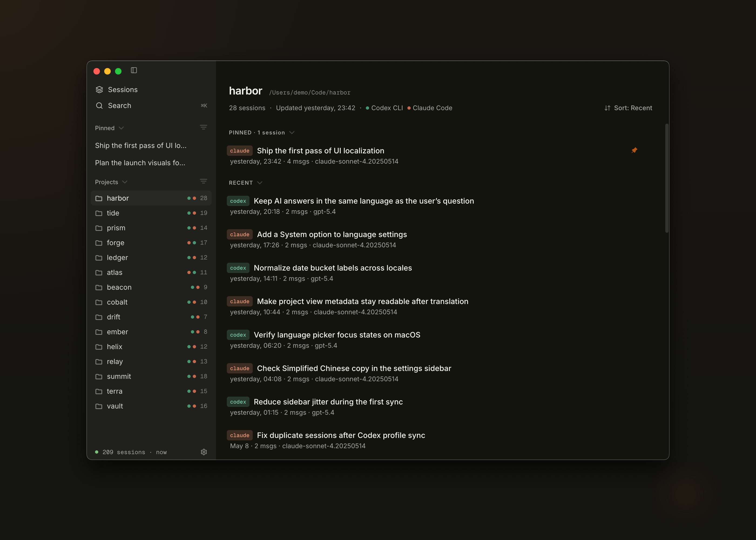Open 'Ship the first pass of UI localization'
The width and height of the screenshot is (756, 540).
pos(320,151)
